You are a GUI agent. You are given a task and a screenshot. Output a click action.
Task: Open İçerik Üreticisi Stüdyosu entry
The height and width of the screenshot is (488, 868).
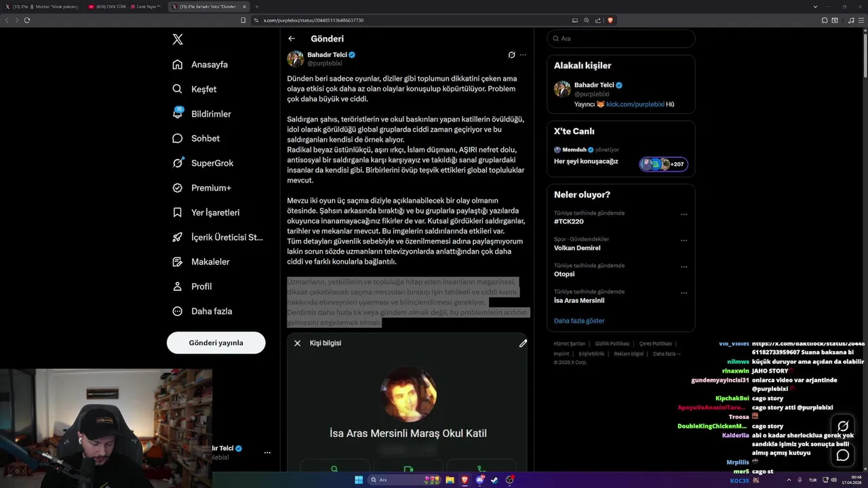(x=217, y=237)
